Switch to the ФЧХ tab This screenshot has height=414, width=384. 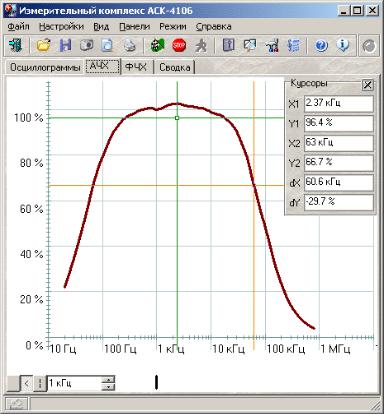[x=136, y=67]
